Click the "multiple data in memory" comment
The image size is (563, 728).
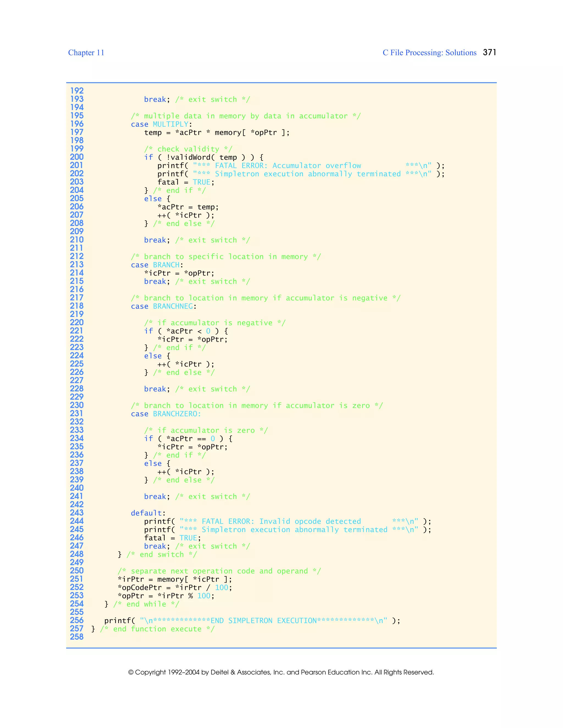point(245,116)
